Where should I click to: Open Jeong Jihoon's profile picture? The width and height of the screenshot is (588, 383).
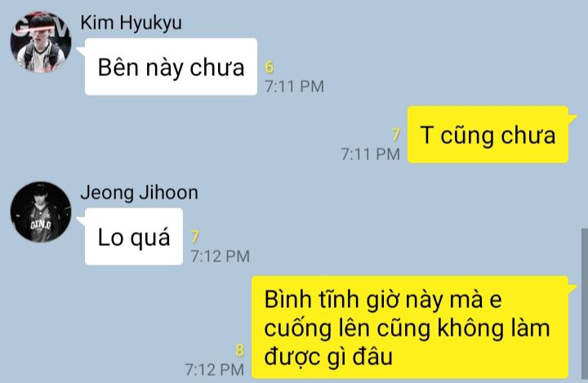pyautogui.click(x=41, y=212)
